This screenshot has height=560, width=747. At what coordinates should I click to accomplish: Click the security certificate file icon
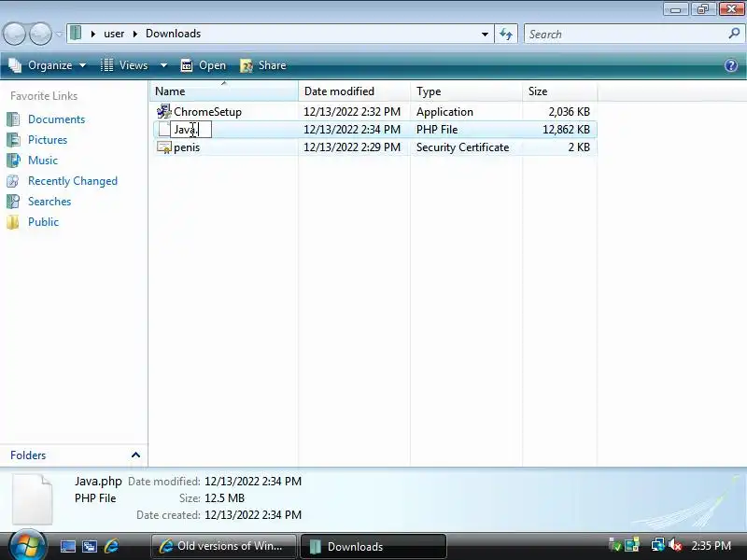click(x=164, y=147)
